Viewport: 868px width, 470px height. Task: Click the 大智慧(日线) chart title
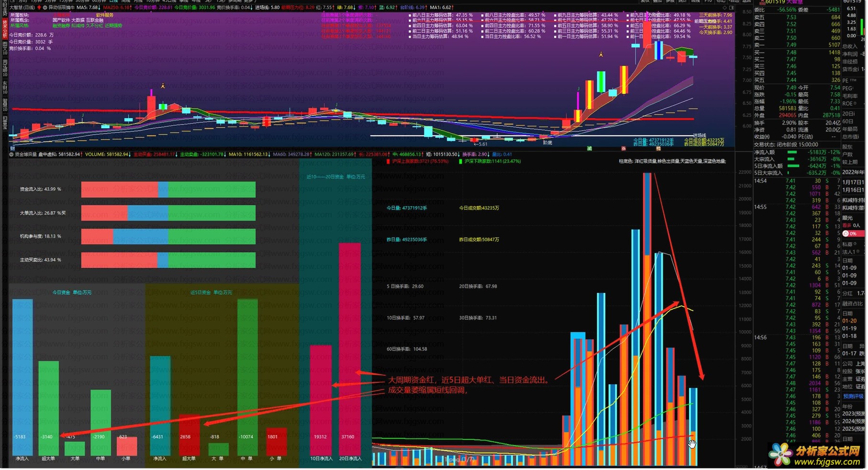[x=22, y=8]
